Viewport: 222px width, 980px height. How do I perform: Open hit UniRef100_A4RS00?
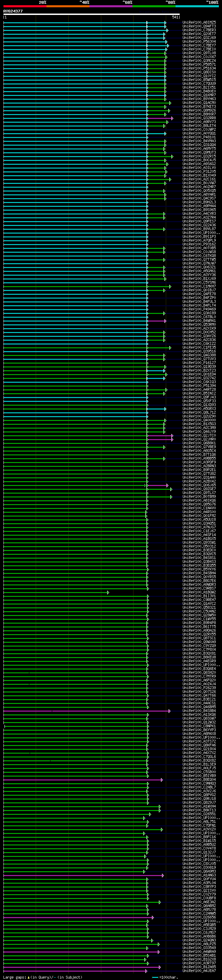199,512
